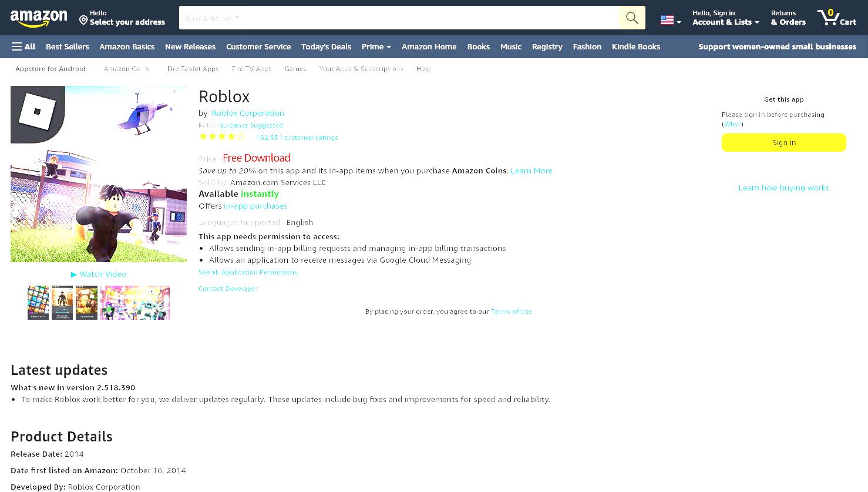Open the search category dropdown
The height and width of the screenshot is (492, 868).
click(212, 18)
